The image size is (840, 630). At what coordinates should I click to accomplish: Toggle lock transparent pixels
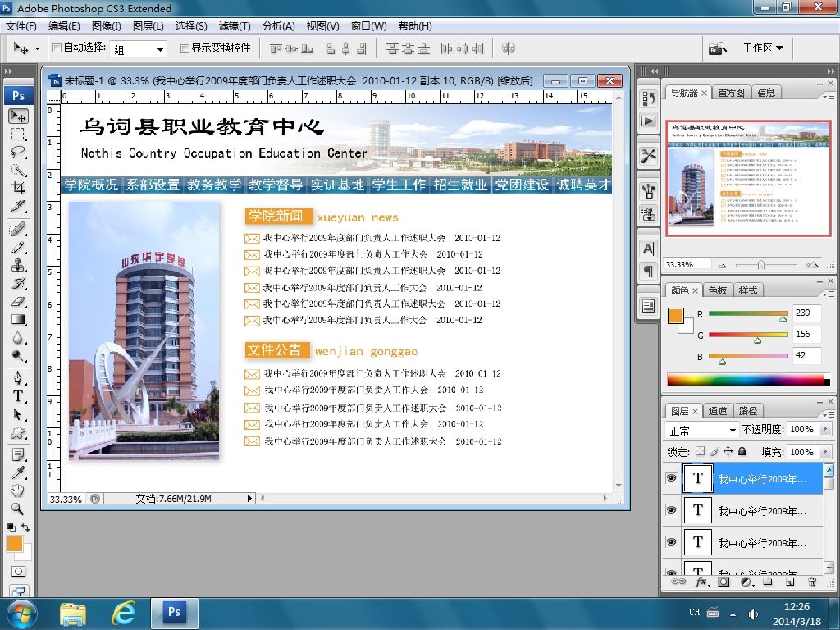click(701, 452)
